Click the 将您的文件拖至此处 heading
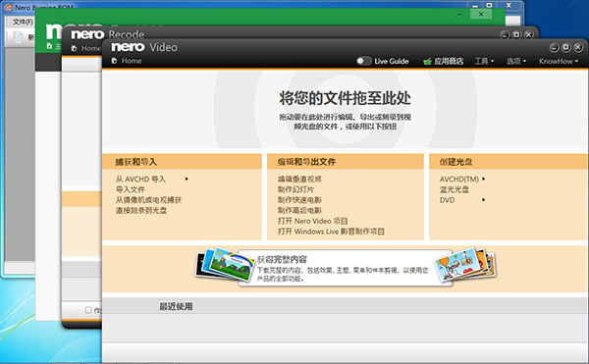Screen dimensions: 589x364 click(x=345, y=98)
